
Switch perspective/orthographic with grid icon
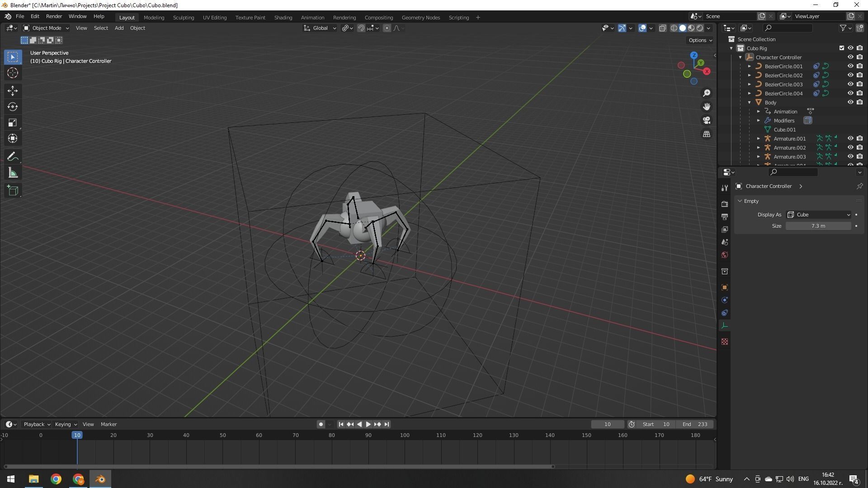click(x=707, y=134)
